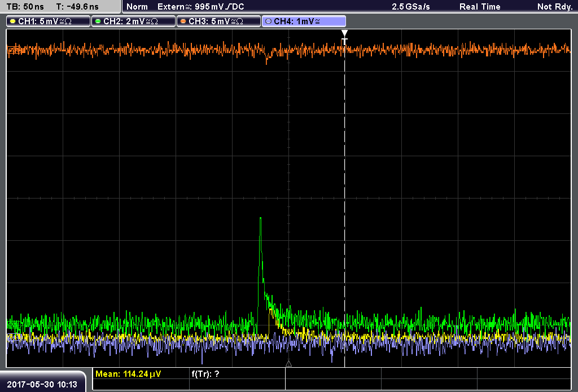The width and height of the screenshot is (578, 392).
Task: Click the Norm trigger mode label
Action: (137, 7)
